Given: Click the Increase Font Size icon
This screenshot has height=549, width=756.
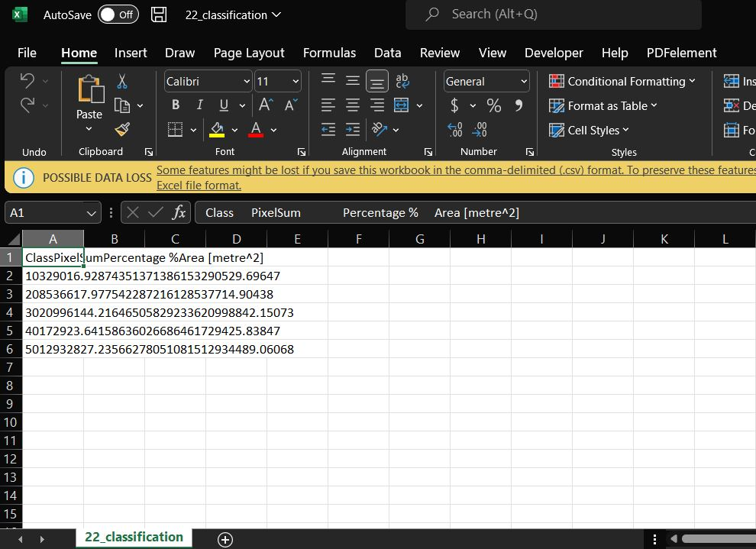Looking at the screenshot, I should 265,105.
